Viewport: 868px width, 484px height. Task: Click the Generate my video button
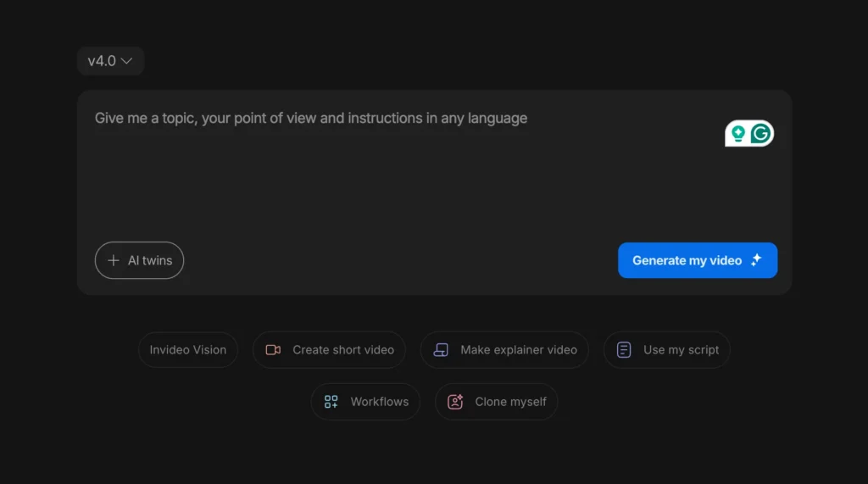(x=698, y=260)
